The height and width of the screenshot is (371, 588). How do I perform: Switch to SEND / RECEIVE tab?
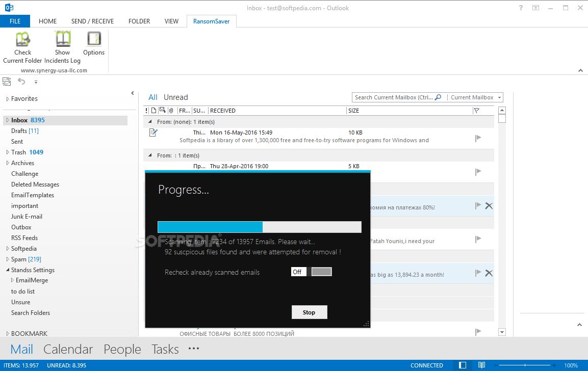(93, 21)
